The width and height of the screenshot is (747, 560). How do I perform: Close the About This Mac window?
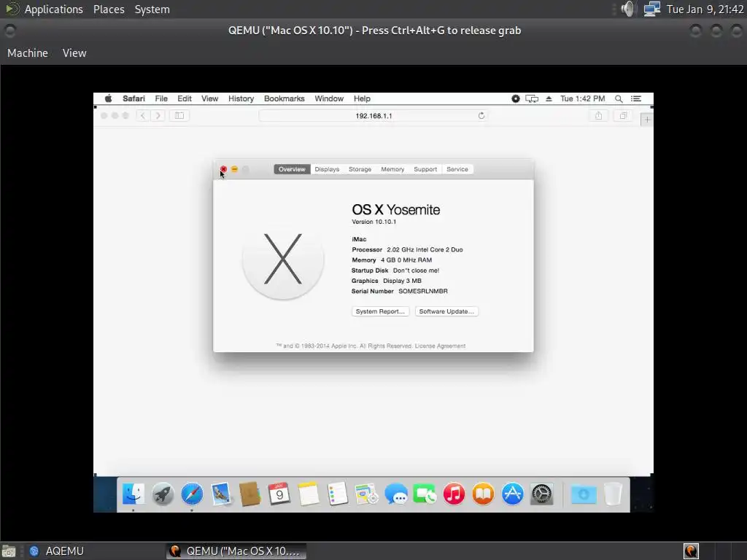pyautogui.click(x=223, y=169)
